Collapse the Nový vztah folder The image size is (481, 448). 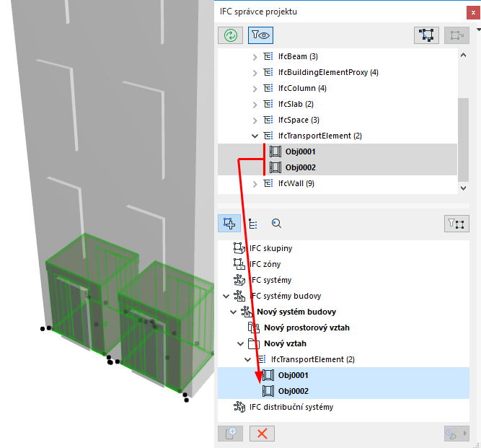[x=241, y=343]
